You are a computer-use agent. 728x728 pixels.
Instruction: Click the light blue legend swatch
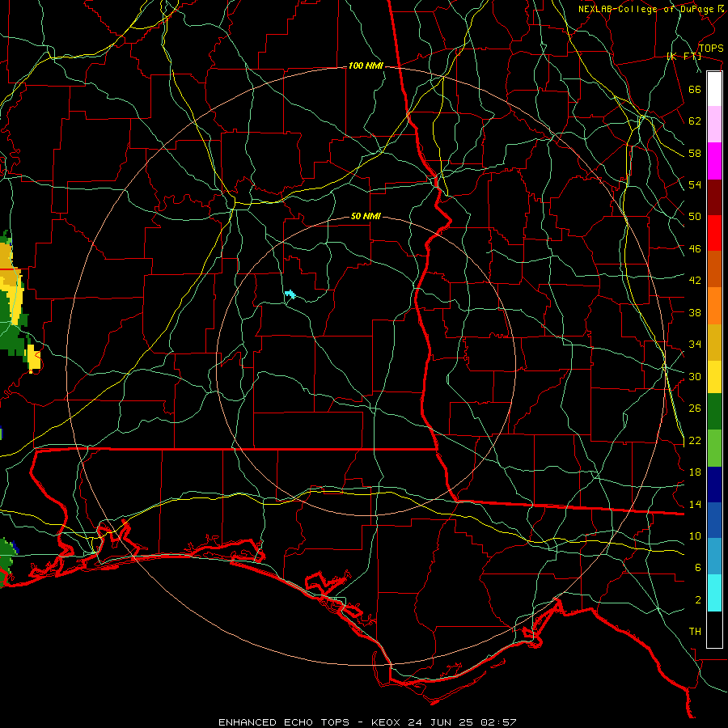pyautogui.click(x=714, y=557)
